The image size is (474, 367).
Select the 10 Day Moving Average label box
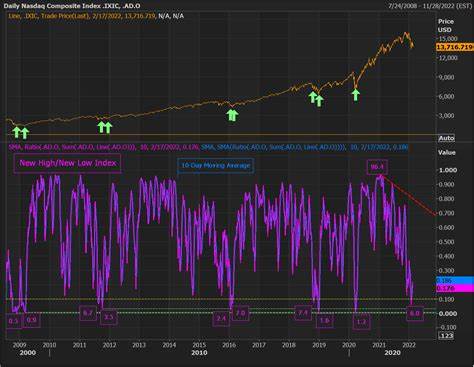click(216, 165)
